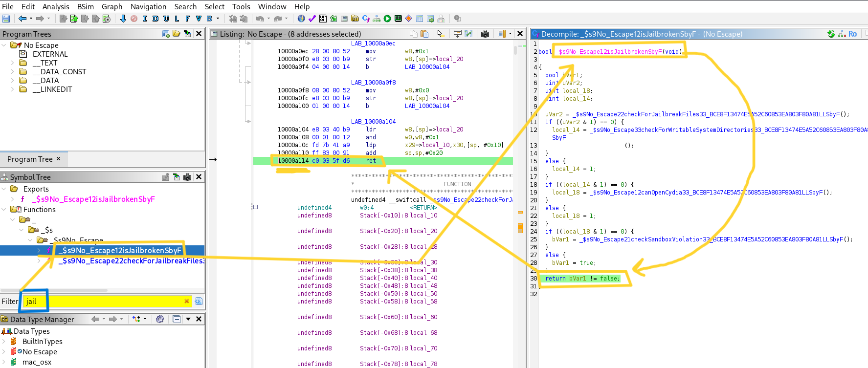Image resolution: width=868 pixels, height=368 pixels.
Task: Open the Bookmarks purple checkmark icon
Action: tap(312, 19)
